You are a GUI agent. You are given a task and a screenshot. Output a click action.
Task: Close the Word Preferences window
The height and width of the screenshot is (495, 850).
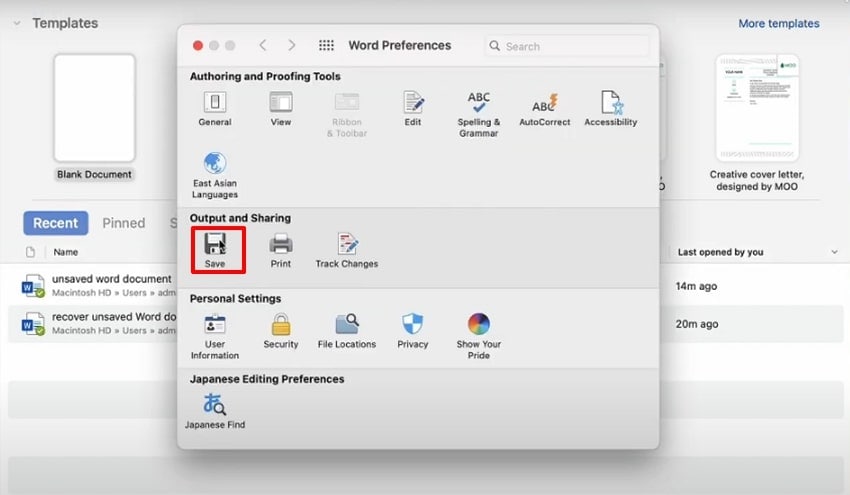click(198, 46)
